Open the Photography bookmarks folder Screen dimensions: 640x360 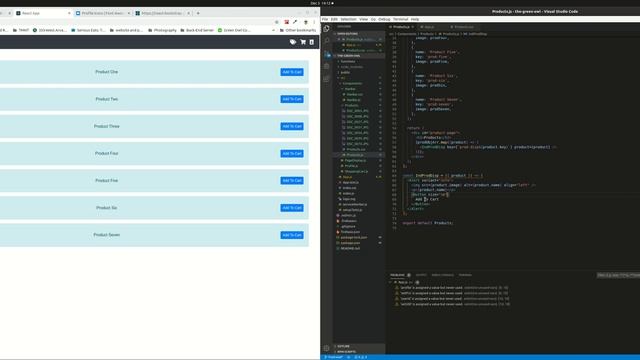pos(162,30)
